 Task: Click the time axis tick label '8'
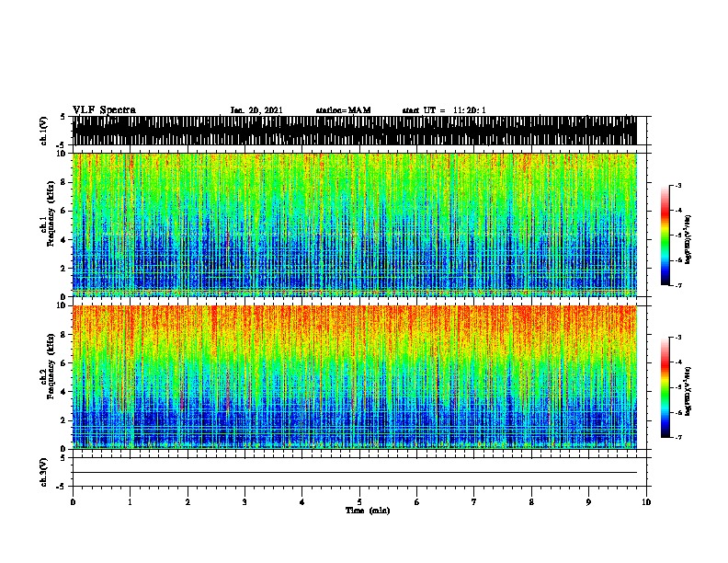(x=531, y=501)
